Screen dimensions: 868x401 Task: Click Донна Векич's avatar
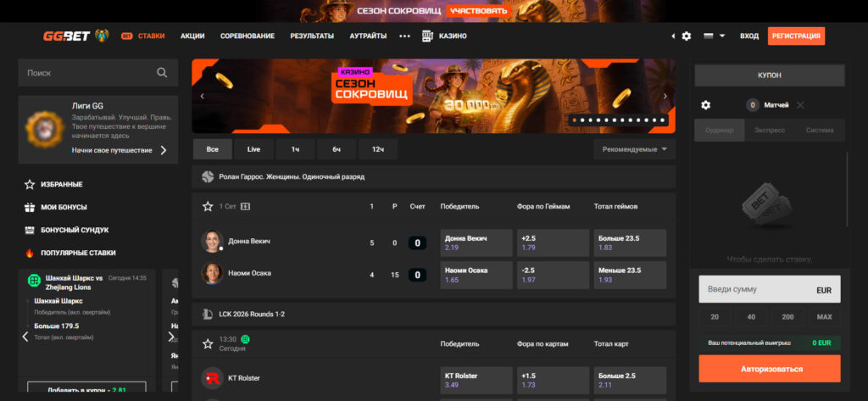212,242
